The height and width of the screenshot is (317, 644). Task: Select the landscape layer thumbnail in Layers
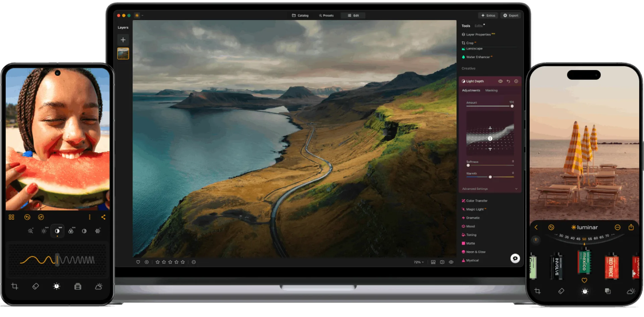(x=123, y=53)
